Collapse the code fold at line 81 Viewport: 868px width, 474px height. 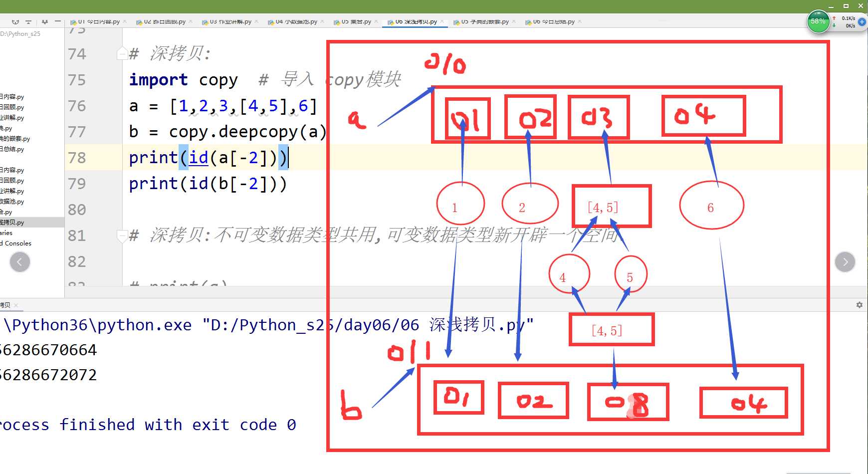(x=122, y=236)
